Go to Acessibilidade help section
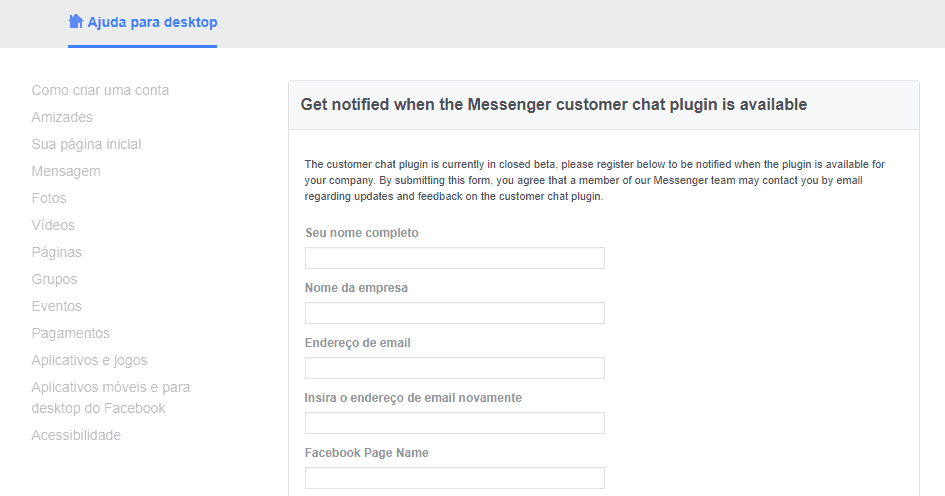This screenshot has height=496, width=945. point(76,435)
